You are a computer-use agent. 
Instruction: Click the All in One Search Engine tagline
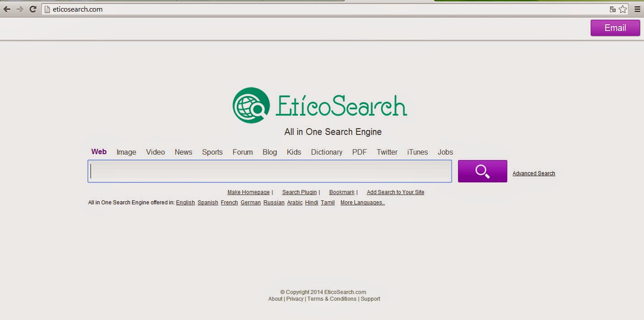[333, 132]
